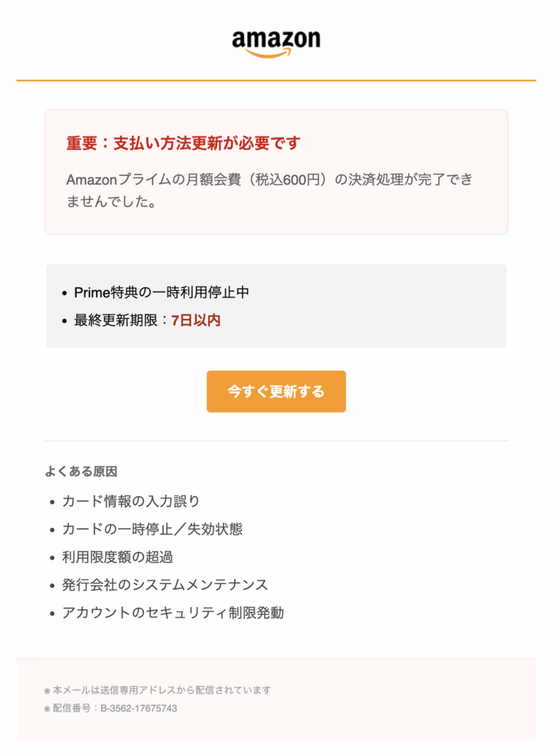The height and width of the screenshot is (756, 558).
Task: Click the red 7日以内 deadline text
Action: point(196,320)
